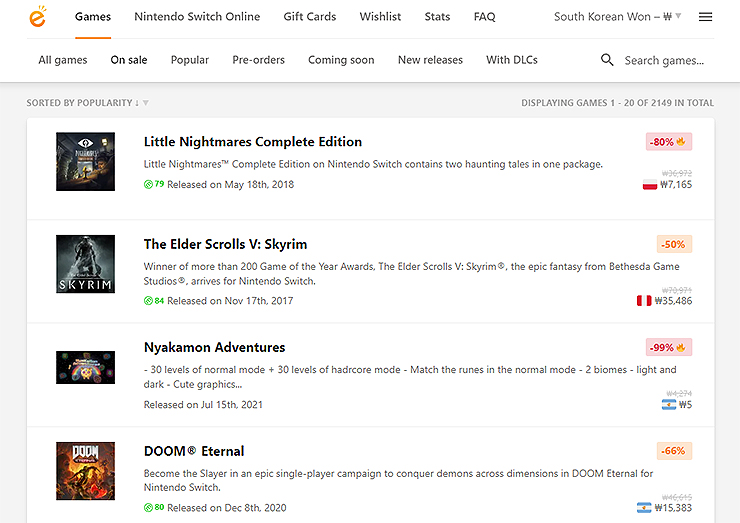
Task: Select the With DLCs filter
Action: coord(512,60)
